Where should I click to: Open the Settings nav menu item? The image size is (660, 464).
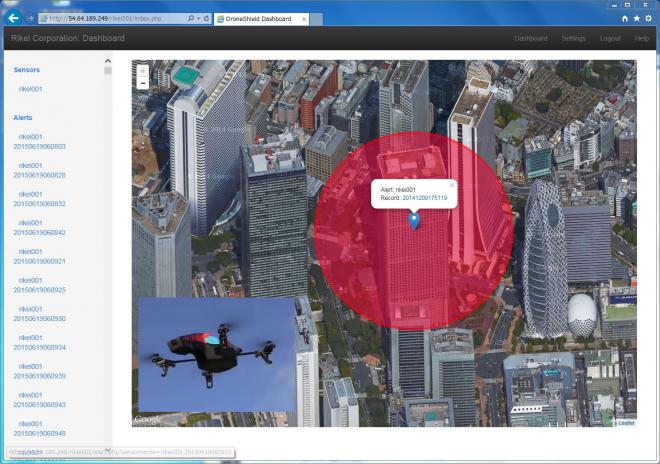pos(573,38)
